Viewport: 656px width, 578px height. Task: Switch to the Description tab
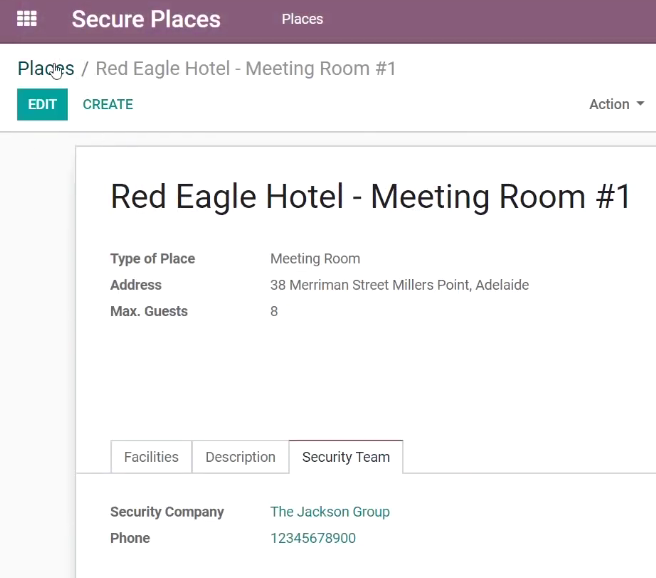(x=240, y=457)
